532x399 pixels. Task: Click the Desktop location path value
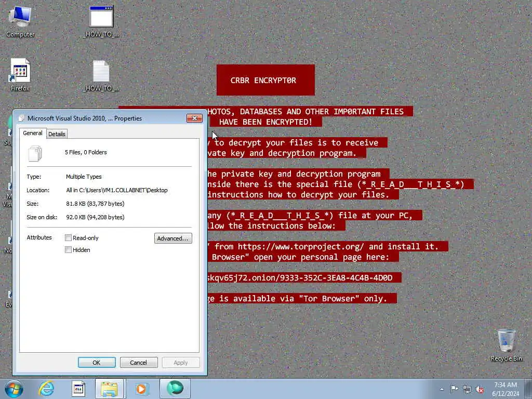pyautogui.click(x=117, y=190)
